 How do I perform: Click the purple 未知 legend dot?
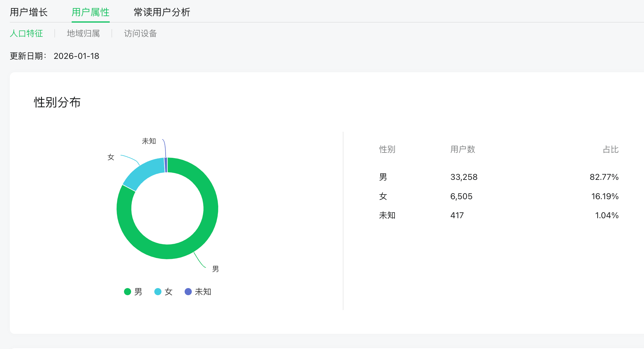188,292
